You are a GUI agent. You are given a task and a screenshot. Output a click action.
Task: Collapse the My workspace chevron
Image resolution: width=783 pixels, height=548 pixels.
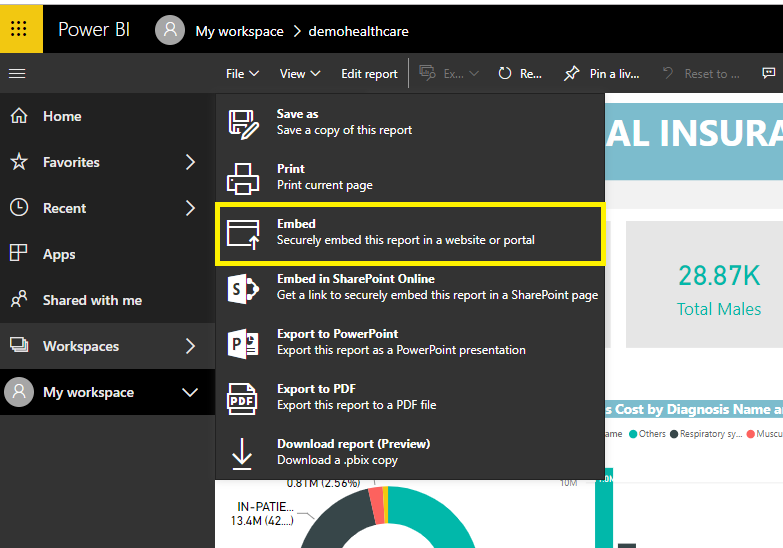190,392
